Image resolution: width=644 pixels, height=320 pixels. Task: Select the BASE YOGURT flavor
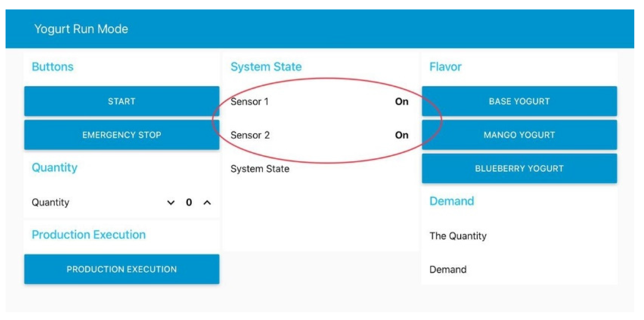point(519,101)
